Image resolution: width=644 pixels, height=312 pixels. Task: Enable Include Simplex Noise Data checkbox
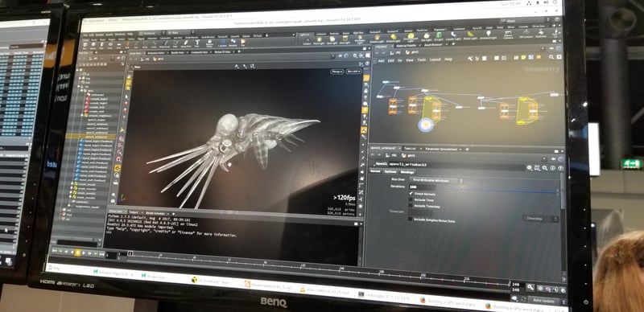410,219
